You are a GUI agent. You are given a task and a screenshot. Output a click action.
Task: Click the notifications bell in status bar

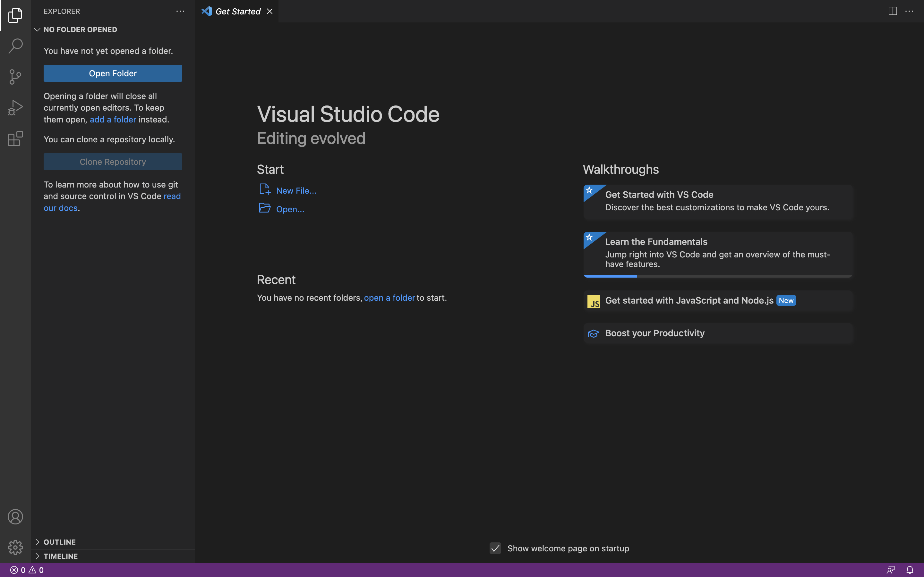tap(910, 570)
